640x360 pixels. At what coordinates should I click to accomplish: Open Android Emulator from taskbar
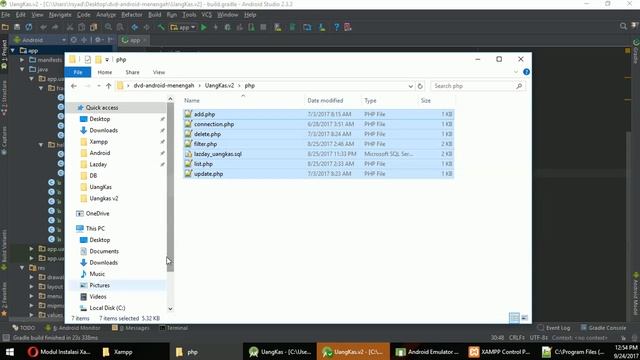pos(427,352)
